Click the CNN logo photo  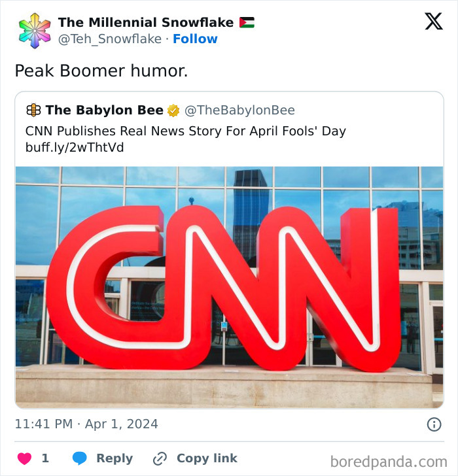(229, 288)
